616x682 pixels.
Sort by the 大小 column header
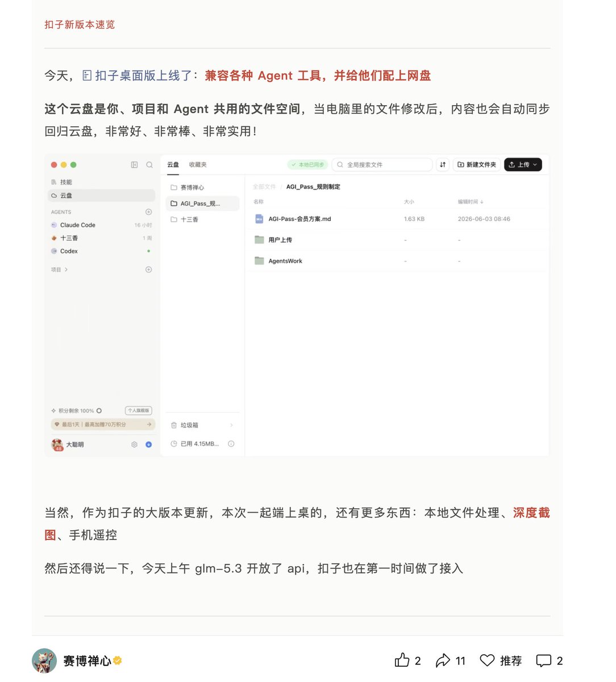(409, 202)
